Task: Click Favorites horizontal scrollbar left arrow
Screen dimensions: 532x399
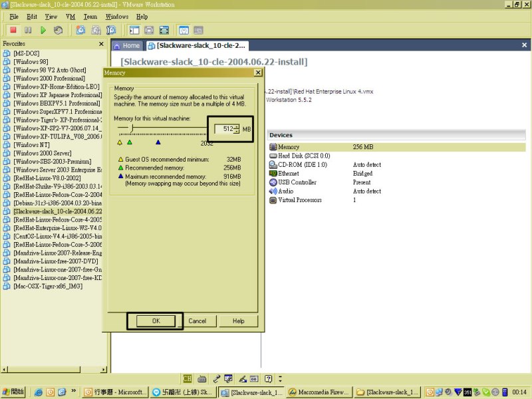Action: click(4, 370)
